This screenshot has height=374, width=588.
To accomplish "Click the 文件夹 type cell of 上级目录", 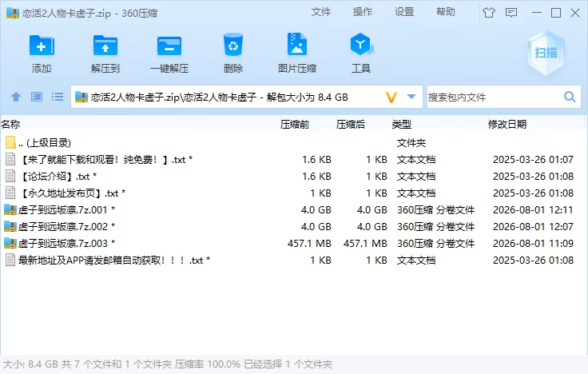I will 411,143.
